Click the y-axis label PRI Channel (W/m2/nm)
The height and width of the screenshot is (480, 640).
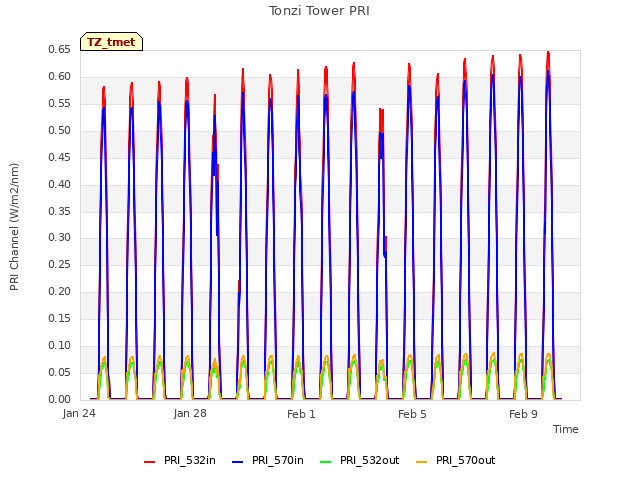point(14,227)
